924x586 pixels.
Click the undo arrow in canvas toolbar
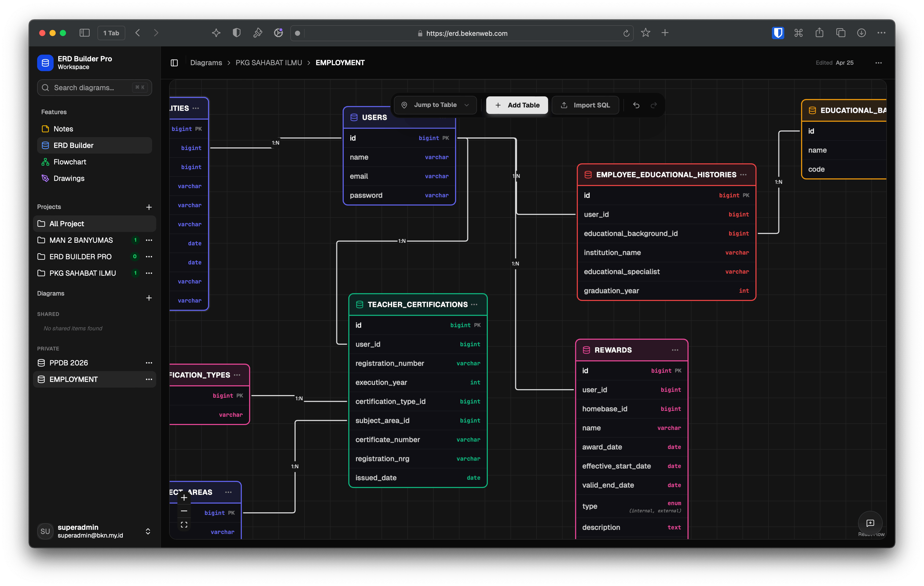636,105
